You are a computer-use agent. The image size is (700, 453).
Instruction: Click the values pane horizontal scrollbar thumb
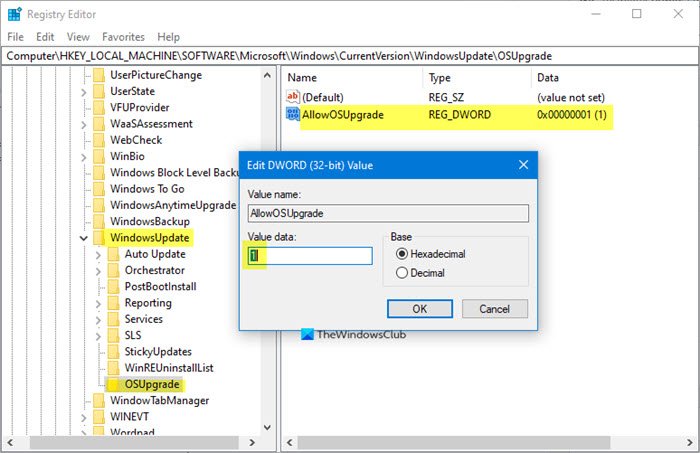[x=454, y=442]
